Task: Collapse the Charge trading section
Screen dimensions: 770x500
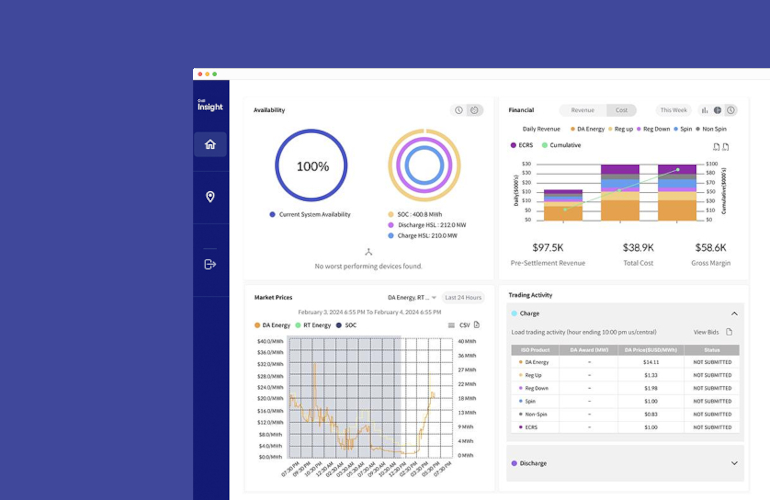Action: coord(734,313)
